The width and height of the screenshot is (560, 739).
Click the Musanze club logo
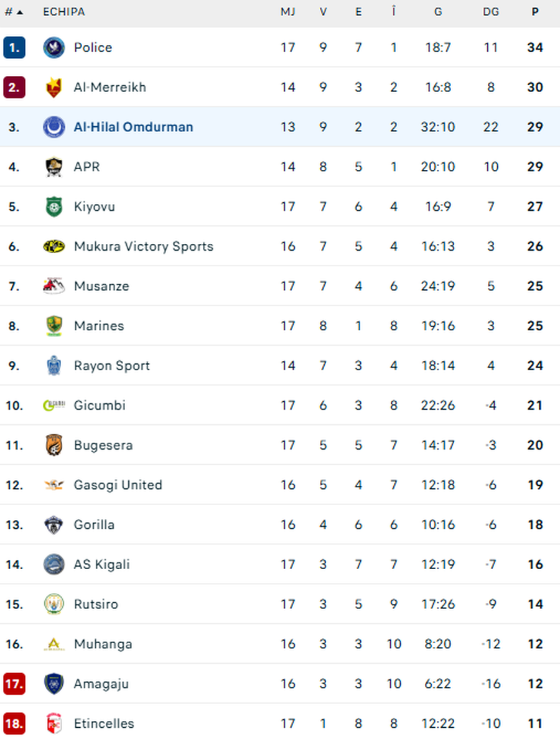(x=54, y=286)
